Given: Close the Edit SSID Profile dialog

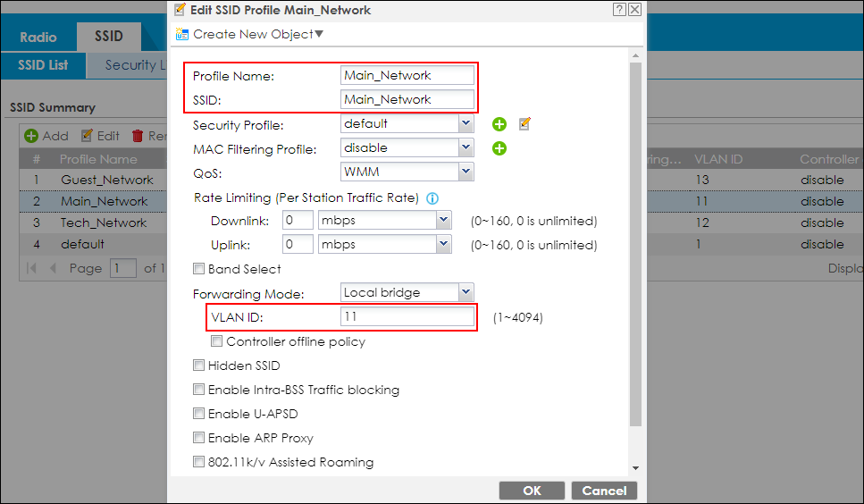Looking at the screenshot, I should click(x=634, y=9).
